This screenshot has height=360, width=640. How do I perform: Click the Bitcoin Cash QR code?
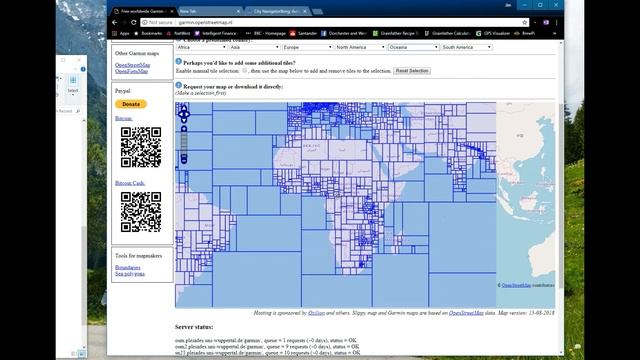coord(141,212)
